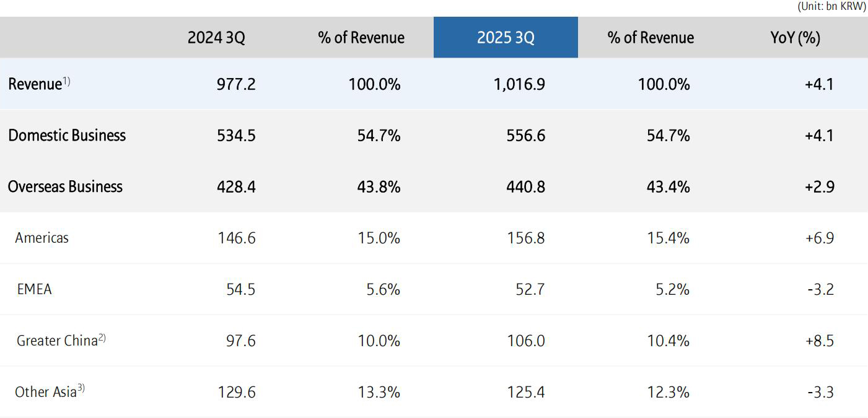Select the 2024 3Q column header
The width and height of the screenshot is (868, 418).
[x=216, y=38]
